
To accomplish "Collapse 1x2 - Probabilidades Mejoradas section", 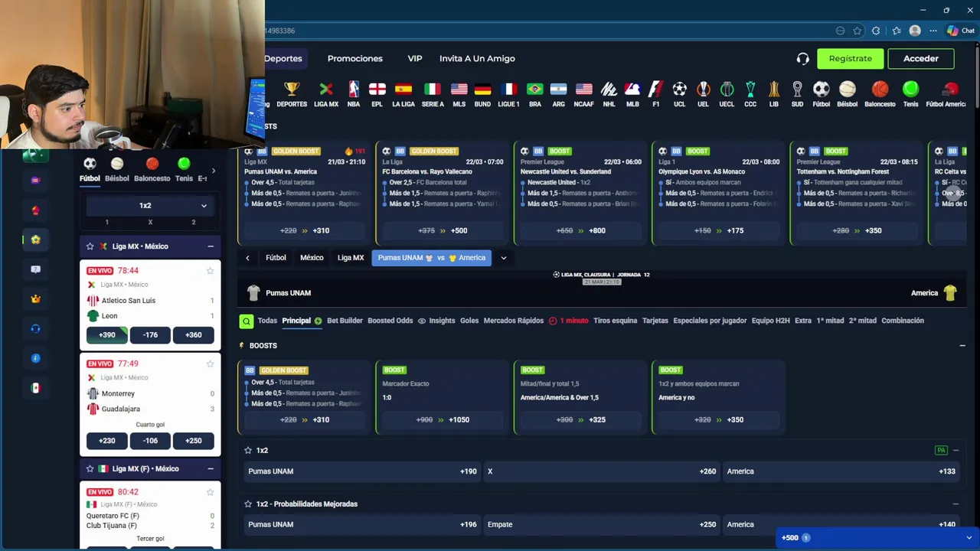I will (x=955, y=504).
